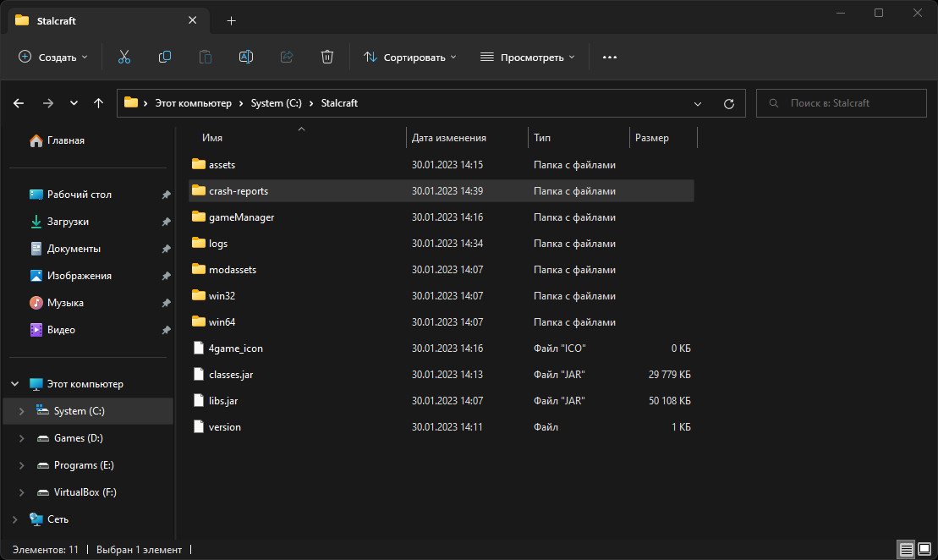Open the more options ellipsis menu
This screenshot has height=560, width=938.
coord(610,57)
